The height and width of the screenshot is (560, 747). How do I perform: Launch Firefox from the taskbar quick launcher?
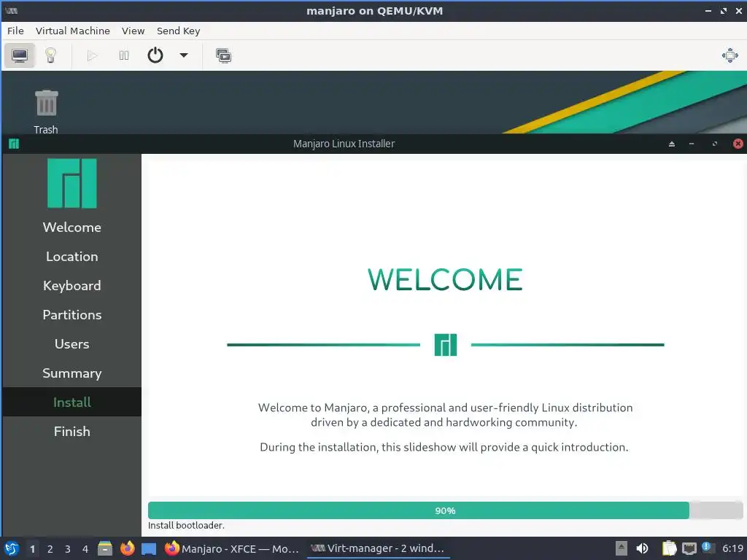127,548
